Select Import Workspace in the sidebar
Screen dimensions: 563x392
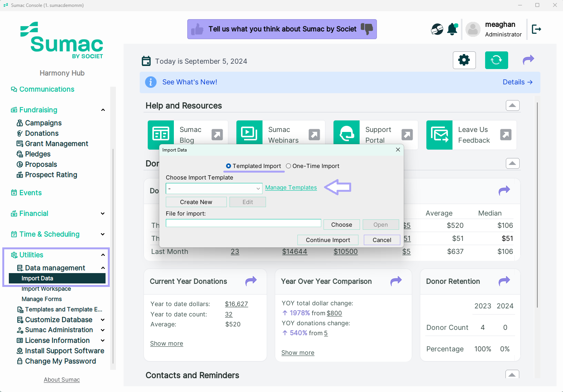coord(46,289)
